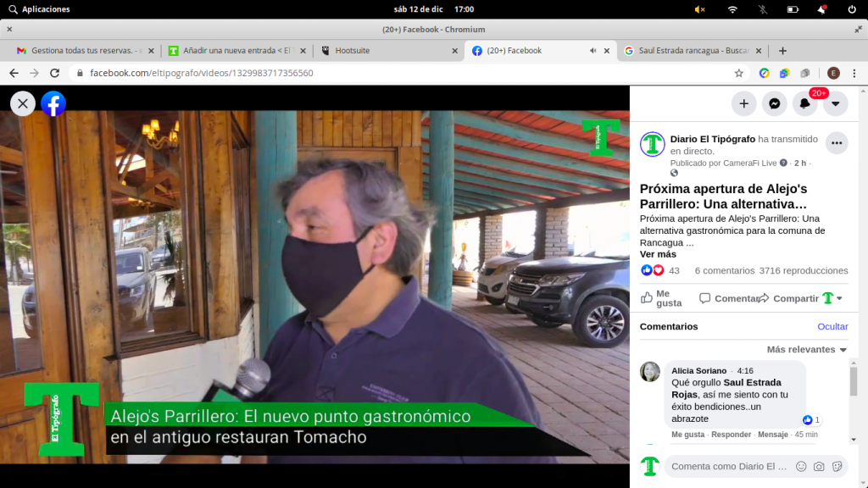Switch to the Hootsuite tab
The image size is (868, 488).
tap(388, 50)
